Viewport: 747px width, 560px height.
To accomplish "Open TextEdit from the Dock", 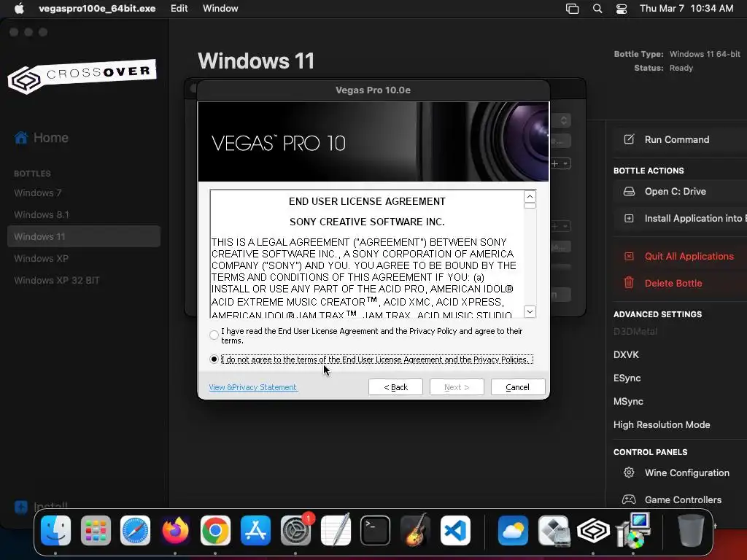I will tap(336, 531).
